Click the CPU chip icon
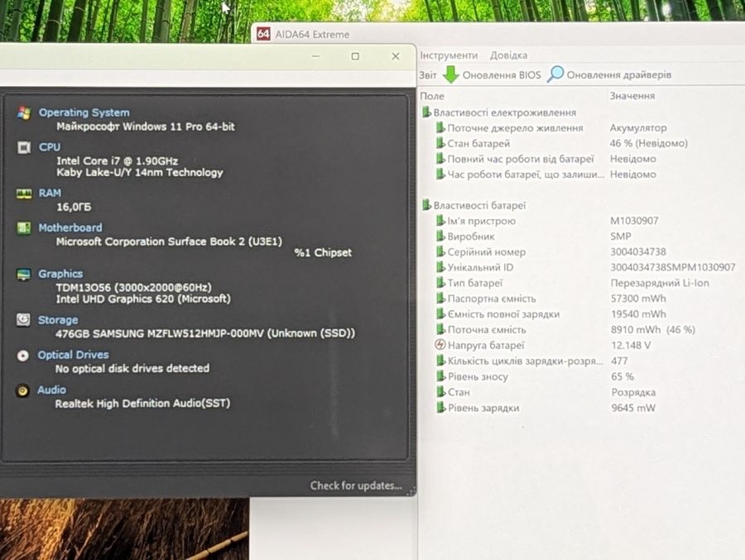745x560 pixels. 24,148
